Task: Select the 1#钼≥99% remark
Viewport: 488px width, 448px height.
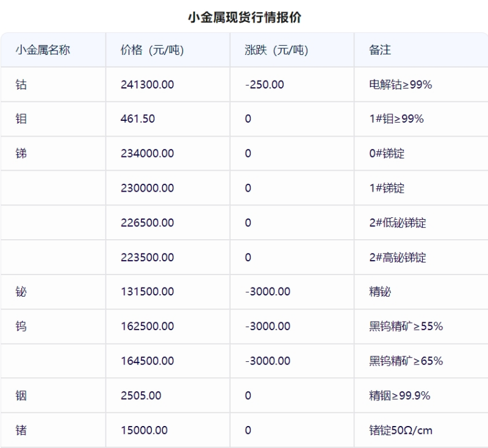Action: [396, 118]
